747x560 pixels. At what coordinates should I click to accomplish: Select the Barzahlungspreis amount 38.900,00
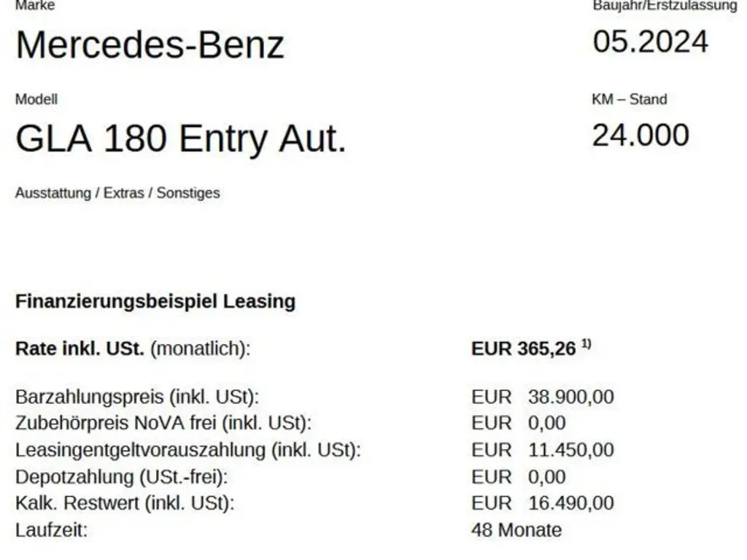point(570,397)
